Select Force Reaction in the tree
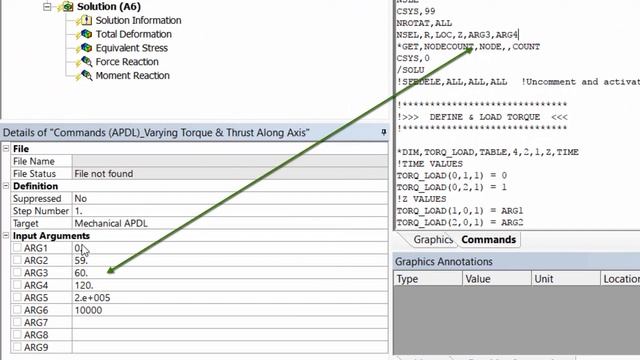 coord(127,62)
